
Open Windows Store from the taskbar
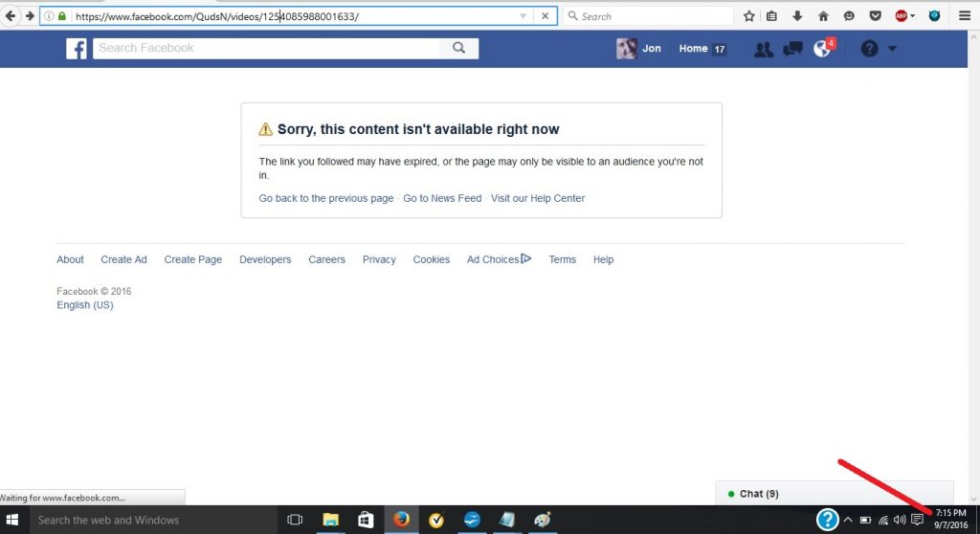click(x=366, y=520)
